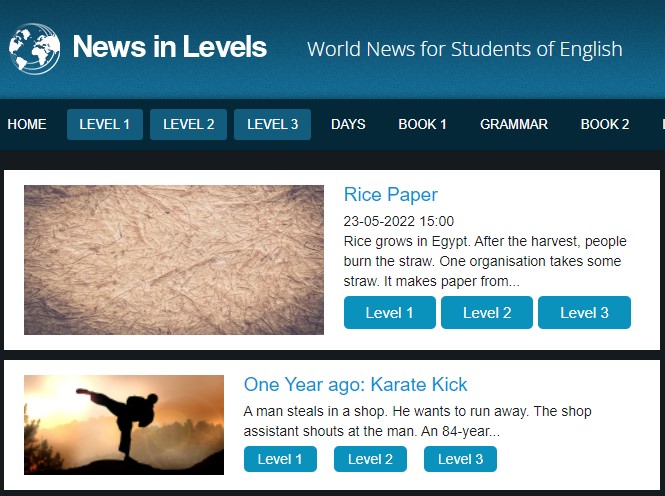
Task: Open the DAYS menu item
Action: 348,124
